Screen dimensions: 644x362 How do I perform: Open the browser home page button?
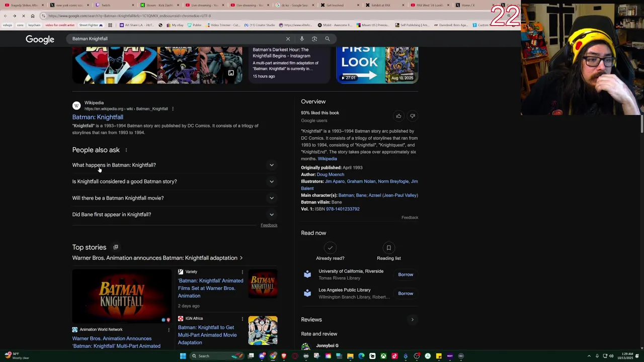(x=33, y=16)
